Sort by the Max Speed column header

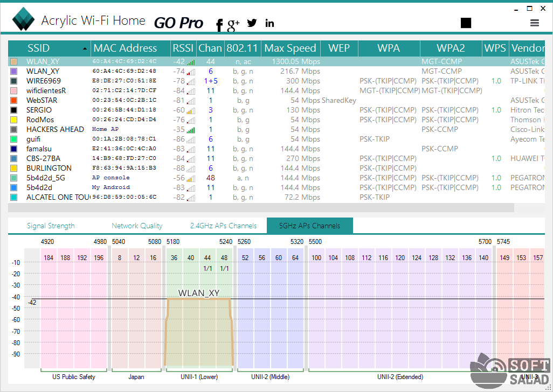point(291,48)
